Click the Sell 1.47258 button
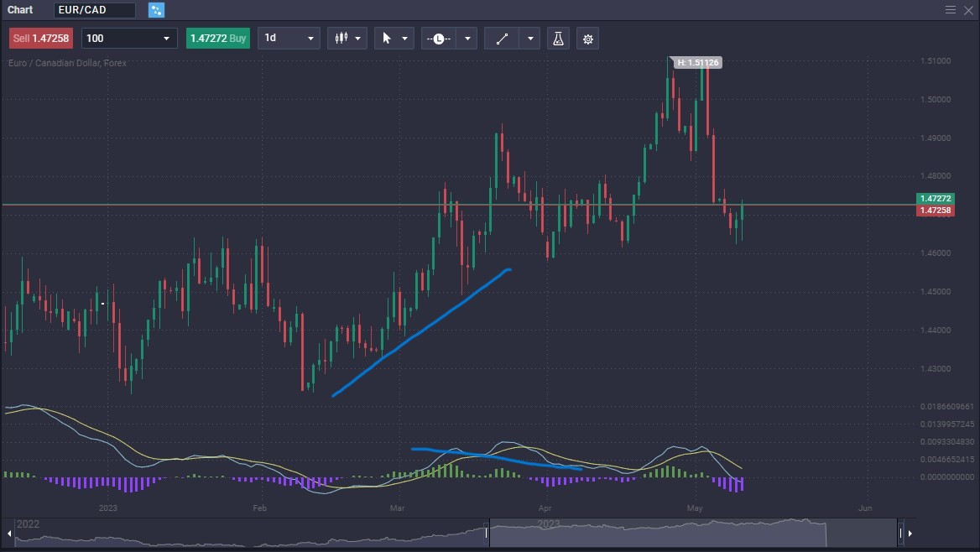980x552 pixels. point(39,38)
